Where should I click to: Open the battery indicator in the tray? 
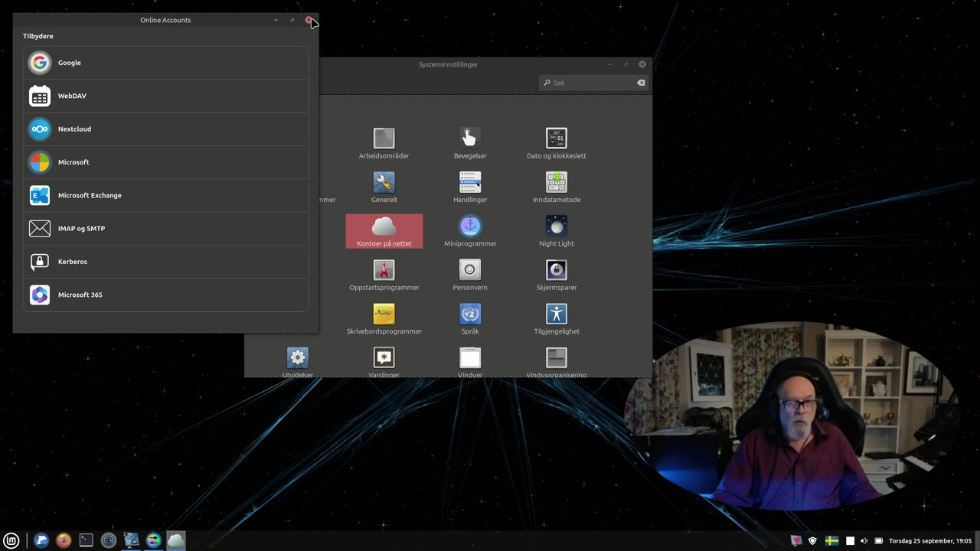[x=879, y=541]
